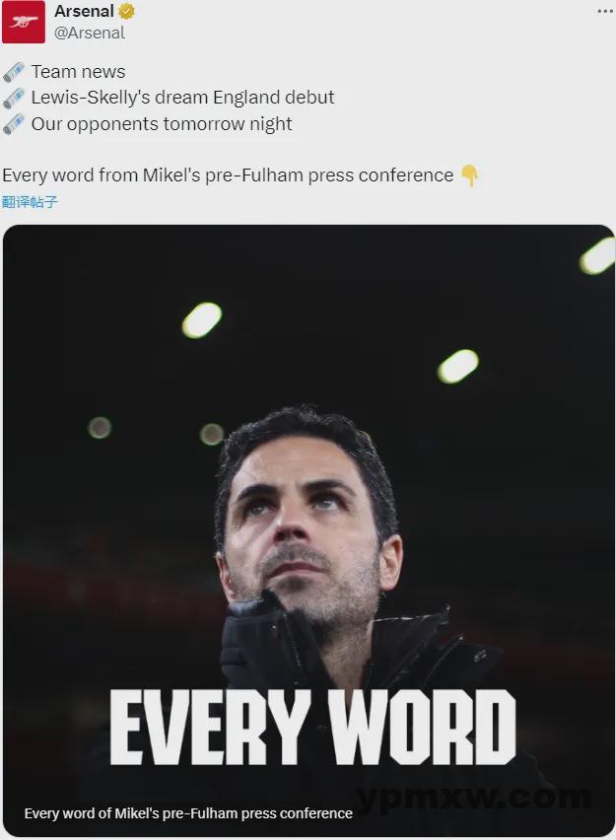This screenshot has height=840, width=616.
Task: Click the pointing-down hand emoji
Action: tap(470, 175)
